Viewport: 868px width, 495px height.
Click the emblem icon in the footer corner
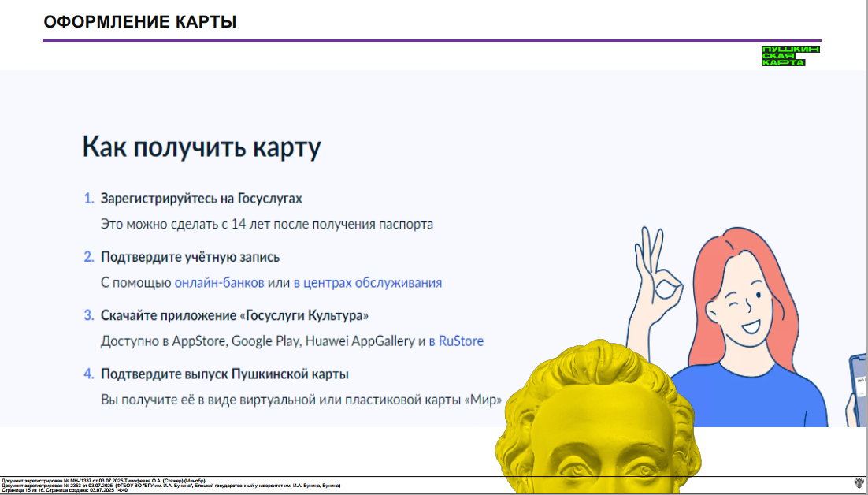click(860, 482)
